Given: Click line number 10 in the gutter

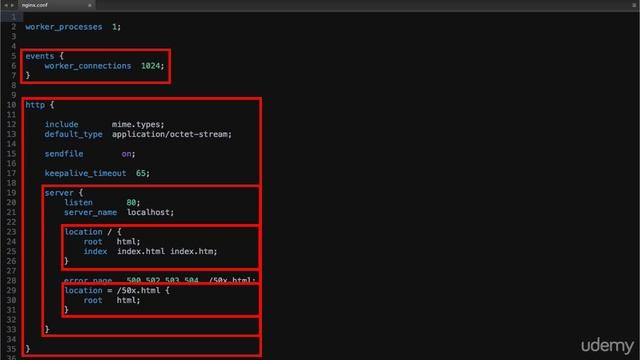Looking at the screenshot, I should click(x=11, y=105).
